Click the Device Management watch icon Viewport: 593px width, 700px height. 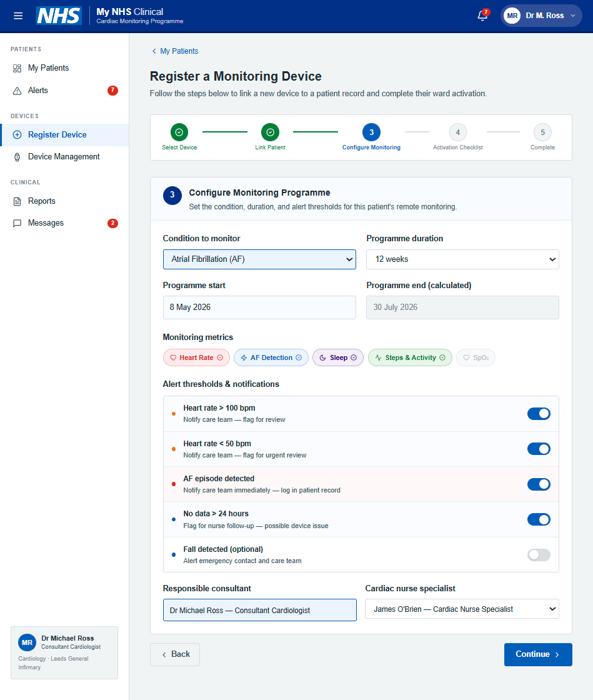click(x=17, y=157)
